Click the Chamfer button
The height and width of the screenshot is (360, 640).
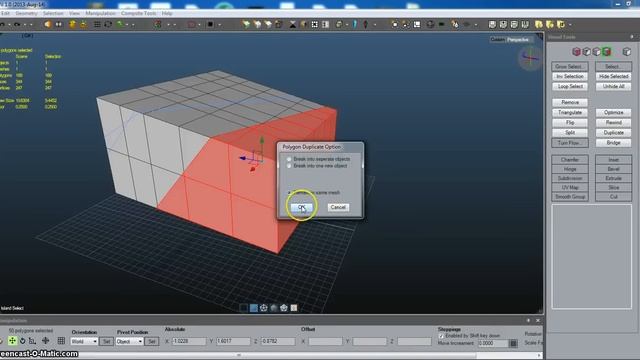point(570,160)
